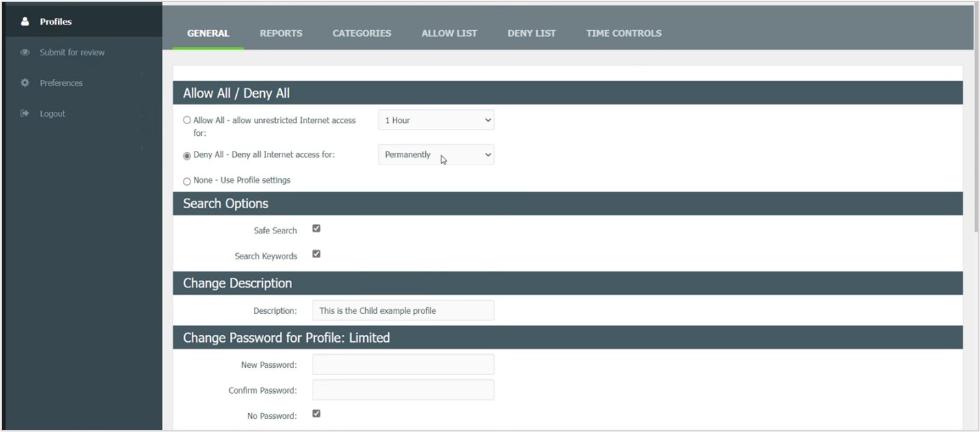Screen dimensions: 980x432
Task: Go to Preferences in sidebar
Action: pyautogui.click(x=61, y=83)
